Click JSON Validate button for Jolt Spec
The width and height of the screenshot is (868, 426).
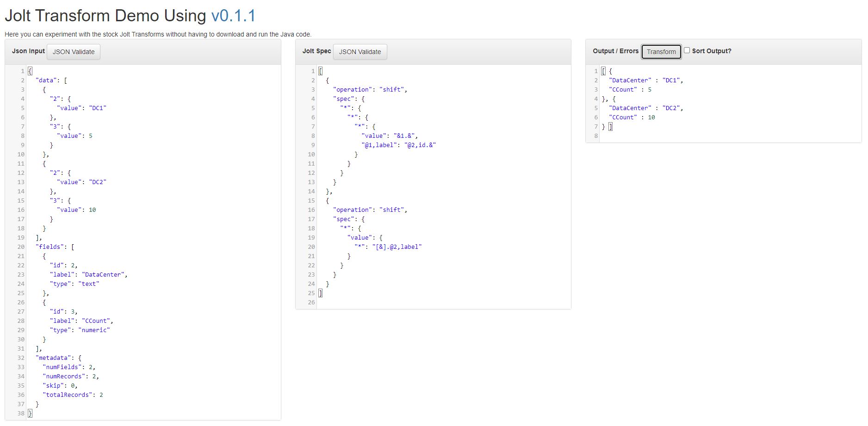coord(360,52)
